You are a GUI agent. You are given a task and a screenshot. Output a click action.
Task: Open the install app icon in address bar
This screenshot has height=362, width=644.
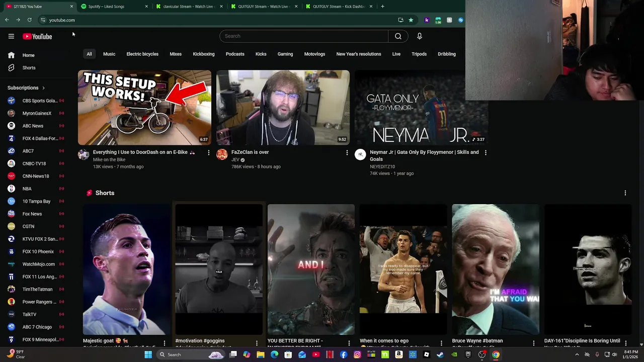pos(400,20)
